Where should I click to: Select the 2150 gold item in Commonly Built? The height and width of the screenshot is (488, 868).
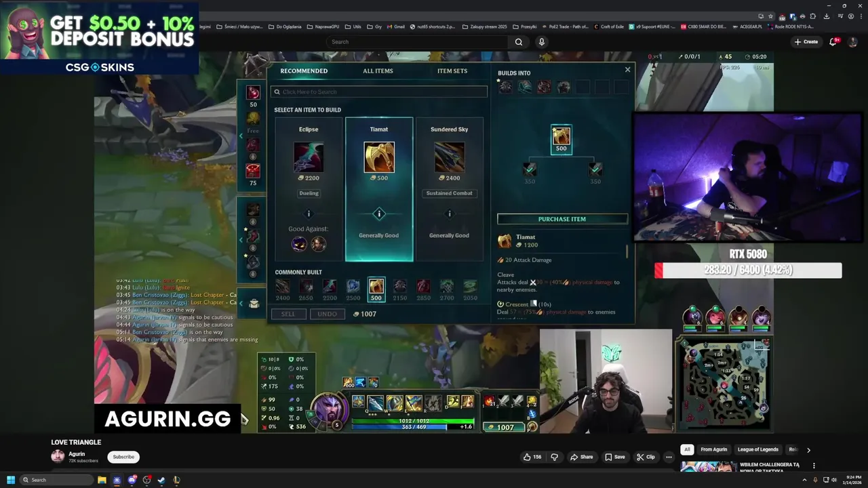click(400, 287)
